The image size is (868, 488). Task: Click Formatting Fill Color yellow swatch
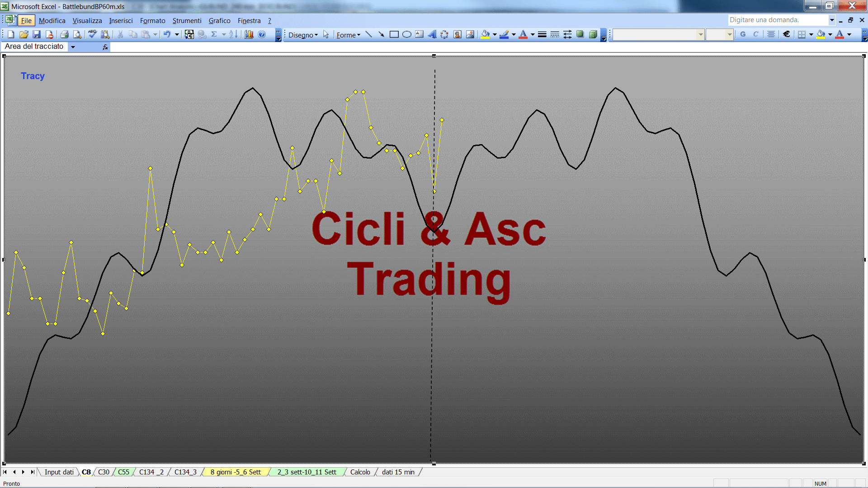821,34
